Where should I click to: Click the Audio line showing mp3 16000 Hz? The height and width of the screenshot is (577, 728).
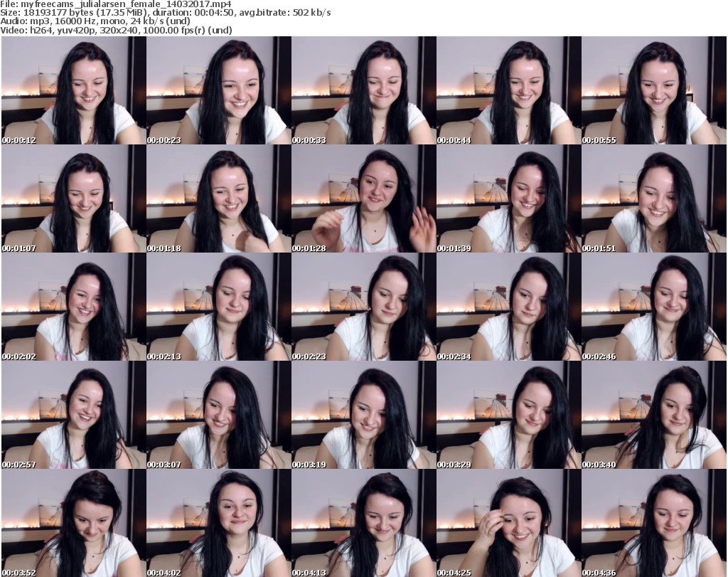point(95,21)
